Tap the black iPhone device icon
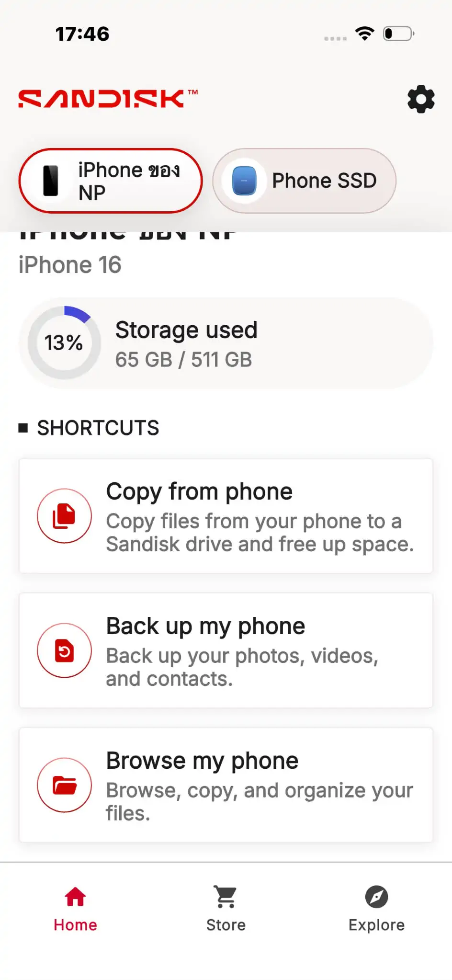The height and width of the screenshot is (980, 452). click(x=51, y=181)
